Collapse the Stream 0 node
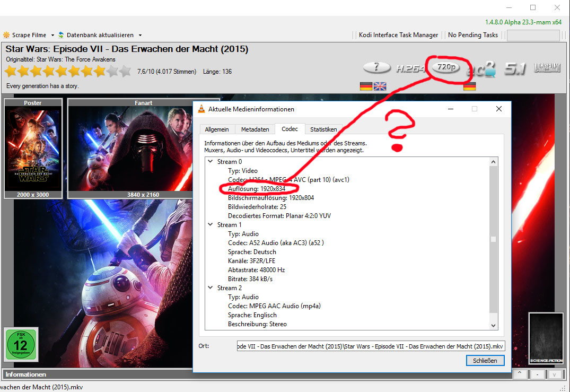The image size is (570, 392). (x=210, y=161)
